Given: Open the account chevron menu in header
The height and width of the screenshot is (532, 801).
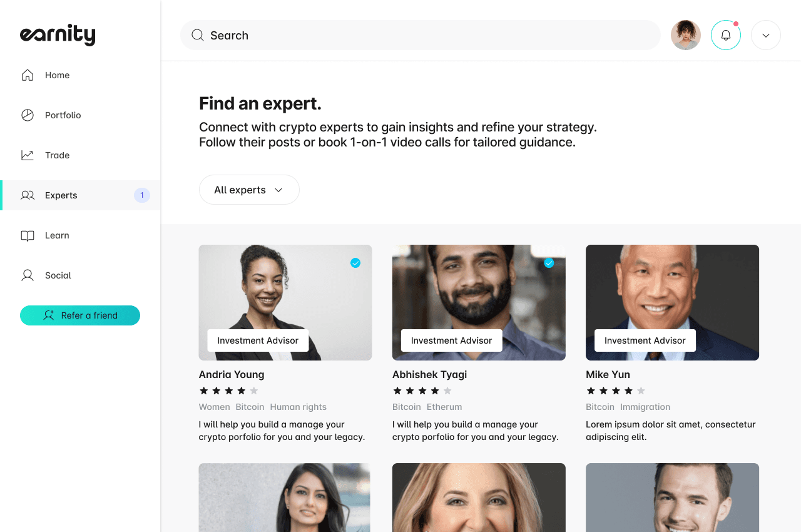Looking at the screenshot, I should tap(766, 35).
